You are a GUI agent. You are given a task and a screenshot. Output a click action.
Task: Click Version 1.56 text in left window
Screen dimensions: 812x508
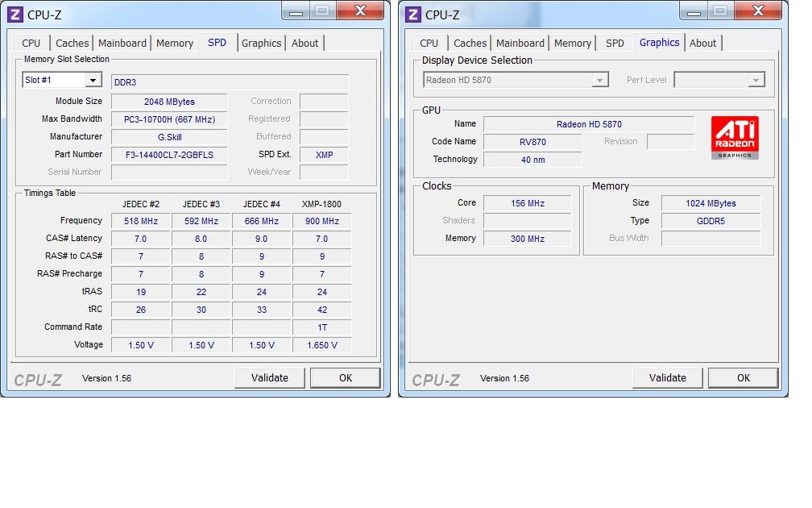pyautogui.click(x=106, y=378)
